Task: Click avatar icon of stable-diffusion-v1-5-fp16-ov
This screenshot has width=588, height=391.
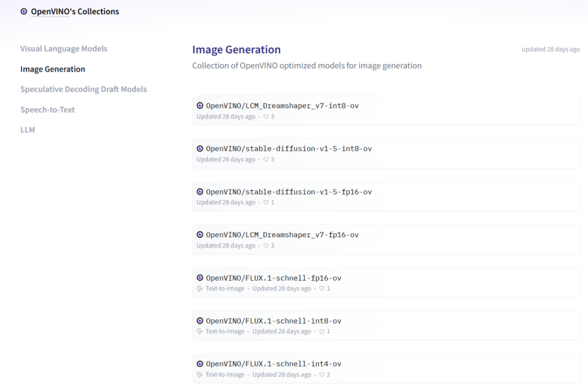Action: (200, 192)
